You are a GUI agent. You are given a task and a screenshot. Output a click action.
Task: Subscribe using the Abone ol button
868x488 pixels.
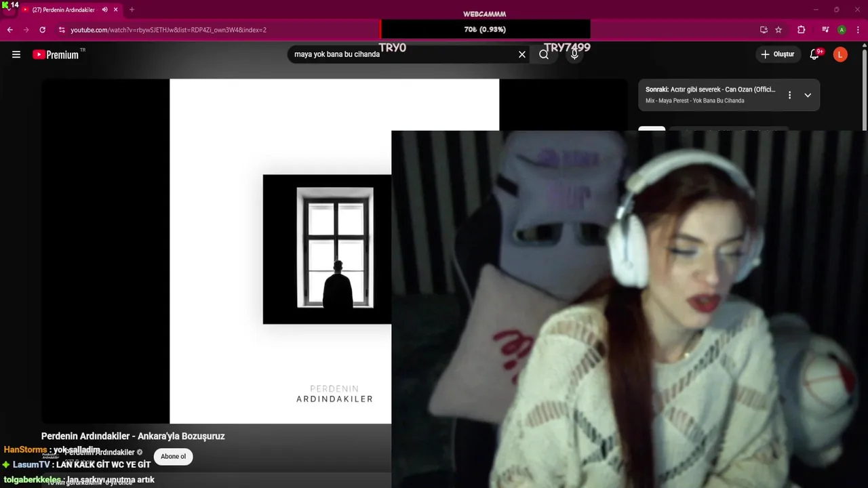173,456
